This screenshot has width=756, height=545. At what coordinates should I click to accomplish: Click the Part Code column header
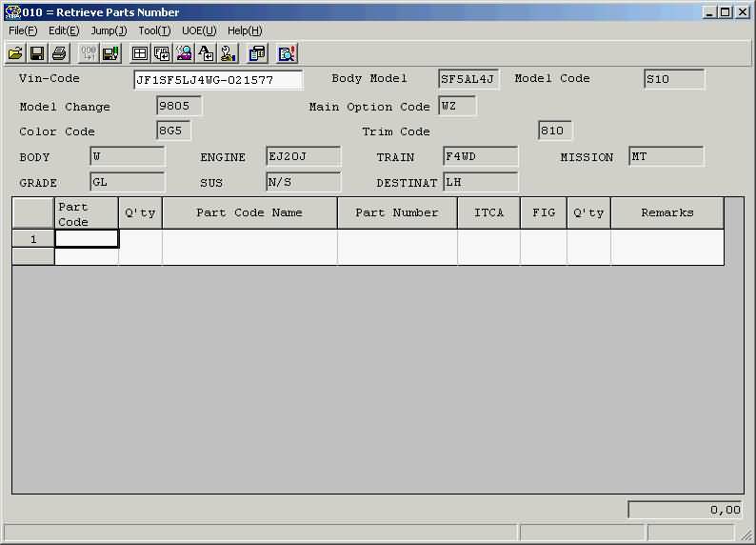pos(87,213)
